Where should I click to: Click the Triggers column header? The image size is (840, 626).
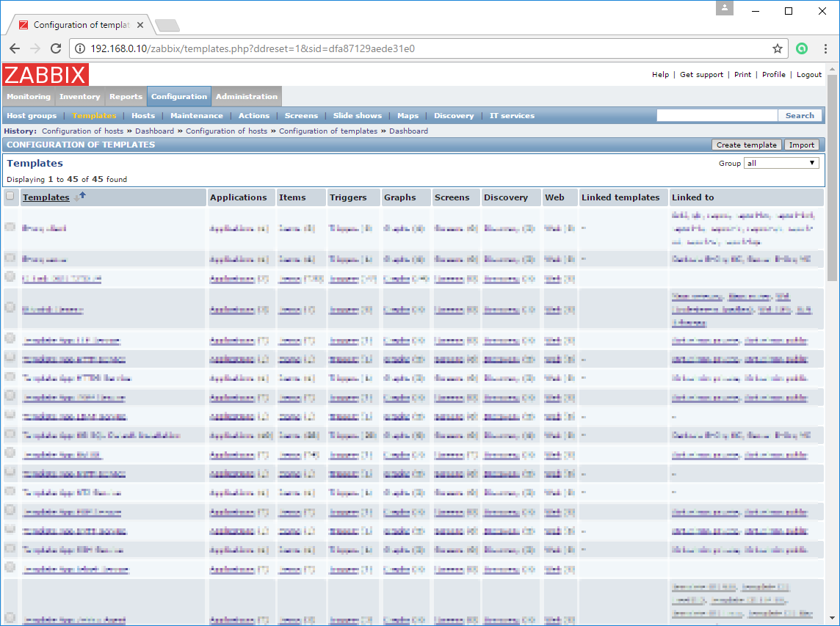point(348,197)
